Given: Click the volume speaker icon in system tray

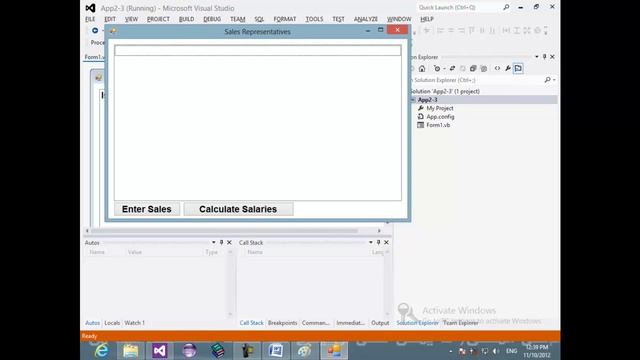Looking at the screenshot, I should pos(496,351).
